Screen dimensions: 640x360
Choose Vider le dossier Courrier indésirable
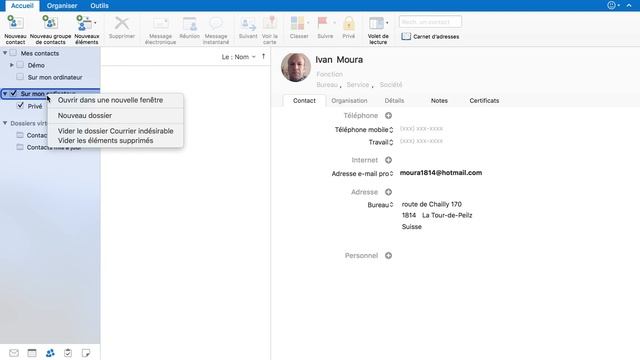[116, 131]
